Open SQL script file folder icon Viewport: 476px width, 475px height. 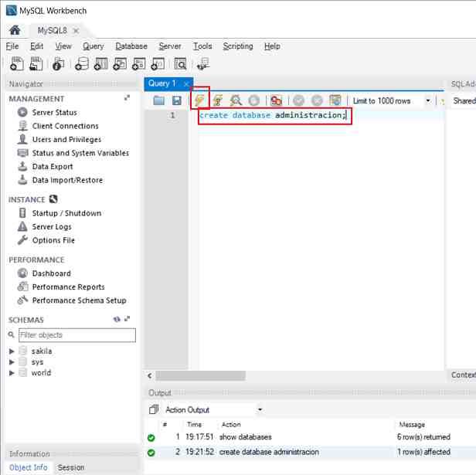[159, 100]
